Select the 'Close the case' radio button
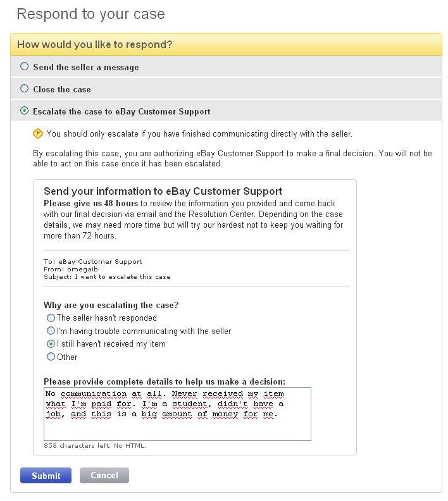 point(25,89)
